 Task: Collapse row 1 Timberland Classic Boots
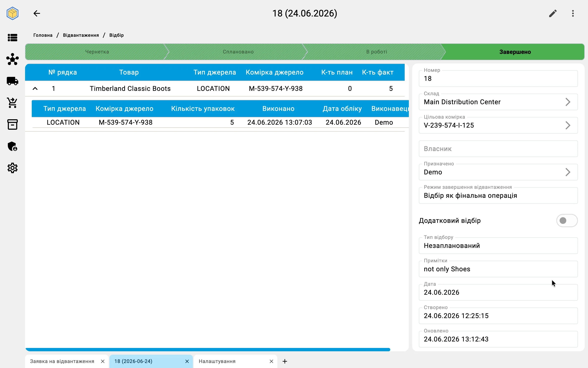[x=35, y=89]
